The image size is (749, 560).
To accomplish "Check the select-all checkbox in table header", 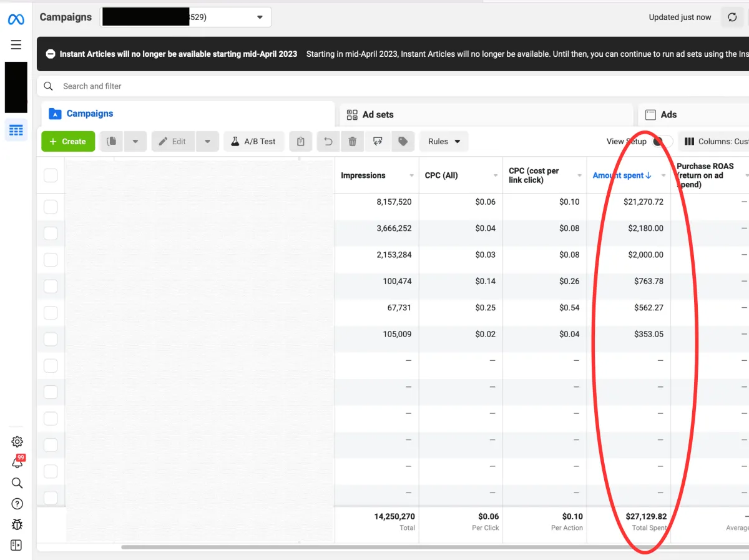I will pos(51,175).
